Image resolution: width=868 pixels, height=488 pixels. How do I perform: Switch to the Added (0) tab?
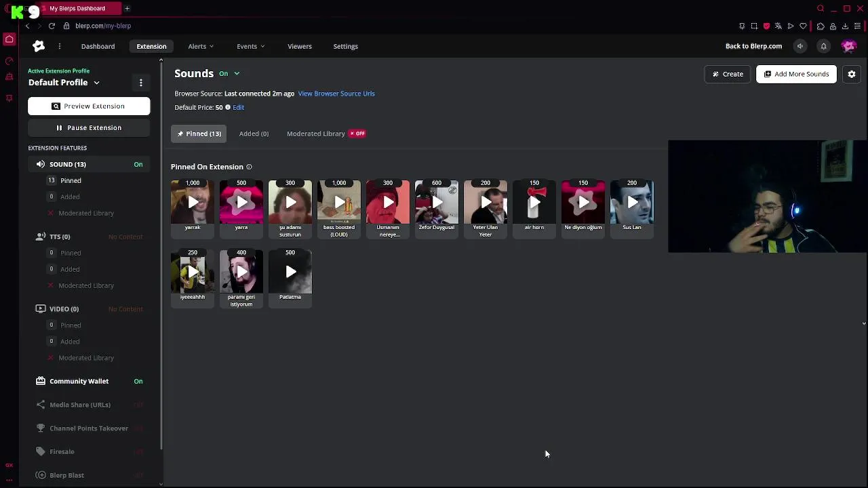(254, 134)
